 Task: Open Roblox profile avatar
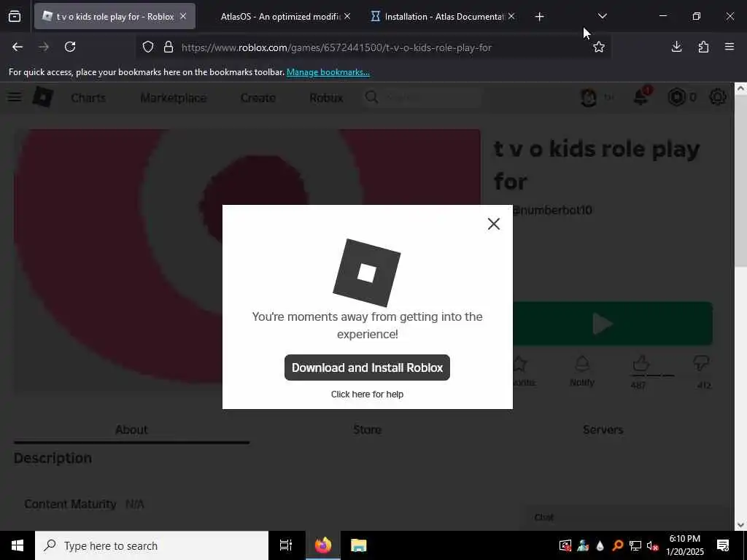coord(589,98)
